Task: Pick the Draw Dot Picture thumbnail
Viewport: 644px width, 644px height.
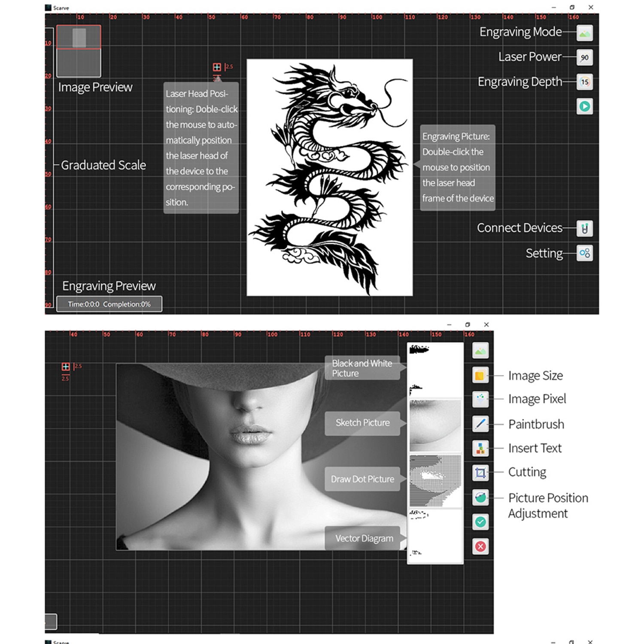Action: click(x=435, y=480)
